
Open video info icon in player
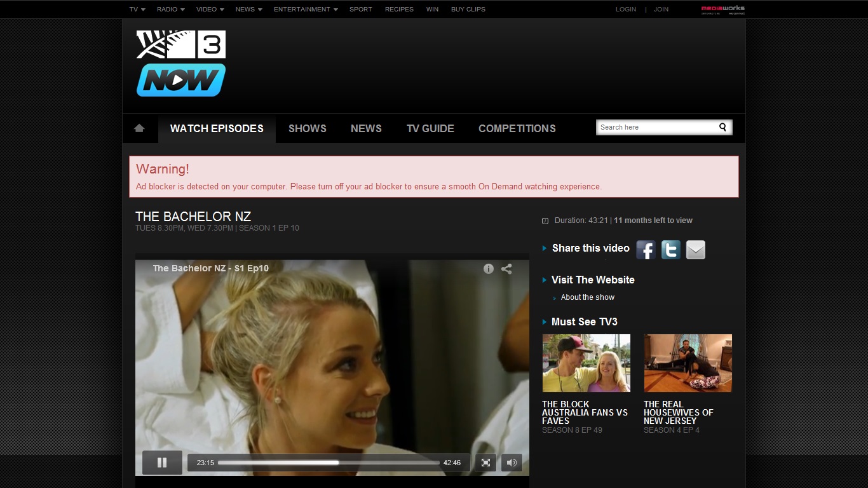(488, 269)
